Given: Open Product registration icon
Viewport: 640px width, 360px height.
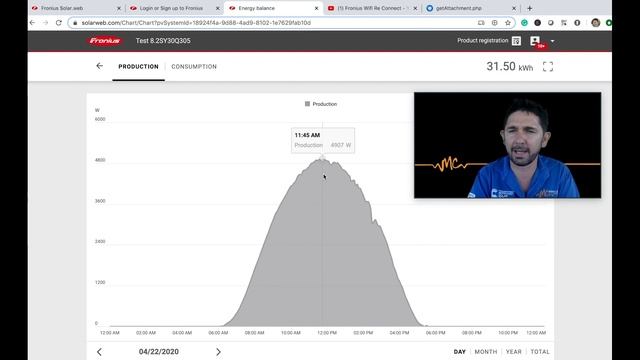Looking at the screenshot, I should pyautogui.click(x=516, y=41).
